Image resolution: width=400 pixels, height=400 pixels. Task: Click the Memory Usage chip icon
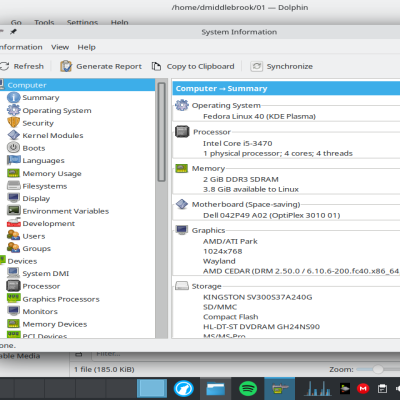point(14,173)
